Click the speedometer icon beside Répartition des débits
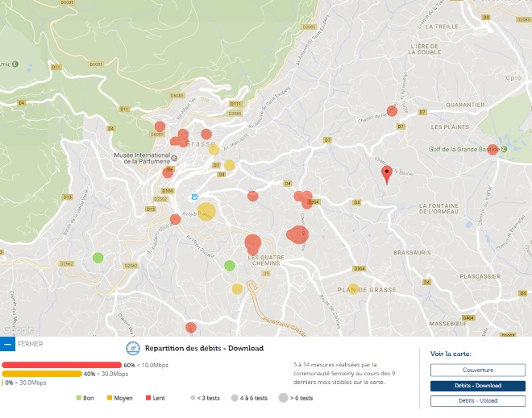532x418 pixels. pos(132,349)
